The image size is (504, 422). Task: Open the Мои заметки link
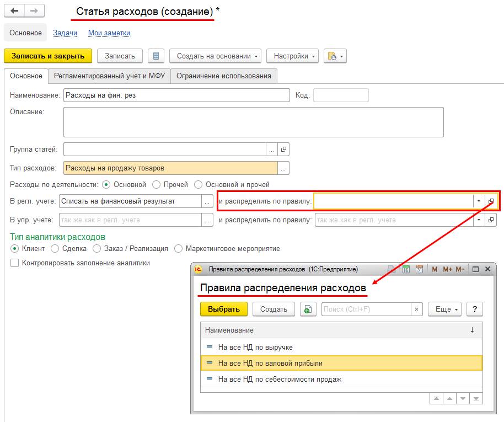click(109, 33)
